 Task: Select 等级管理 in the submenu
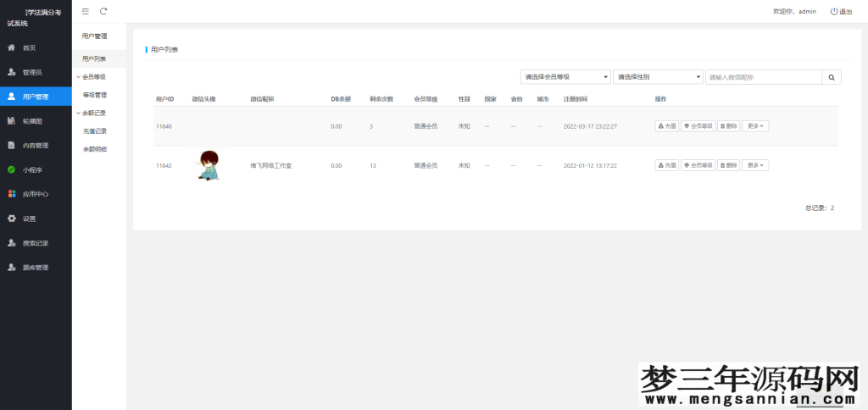[95, 95]
